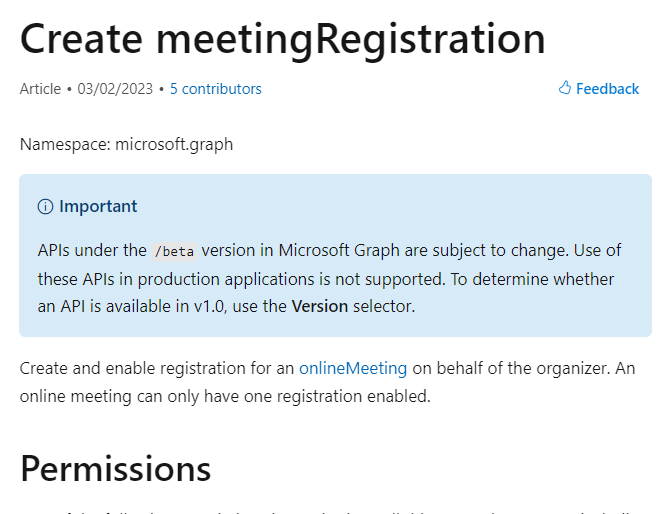Follow the onlineMeeting hyperlink
This screenshot has width=671, height=514.
352,368
